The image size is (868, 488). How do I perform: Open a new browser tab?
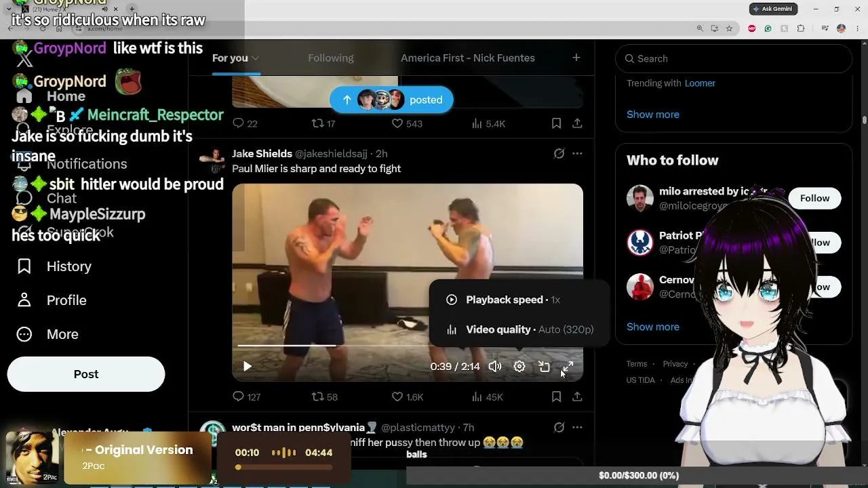click(x=132, y=9)
